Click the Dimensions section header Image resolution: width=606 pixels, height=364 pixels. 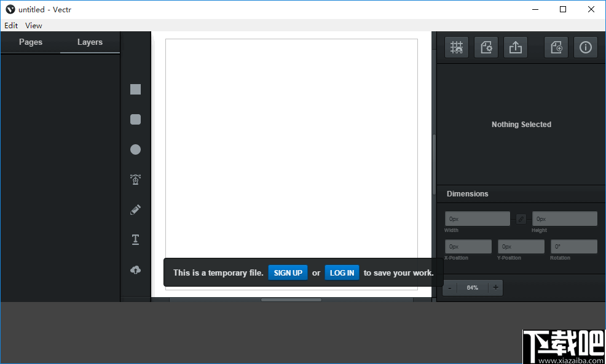(x=521, y=194)
